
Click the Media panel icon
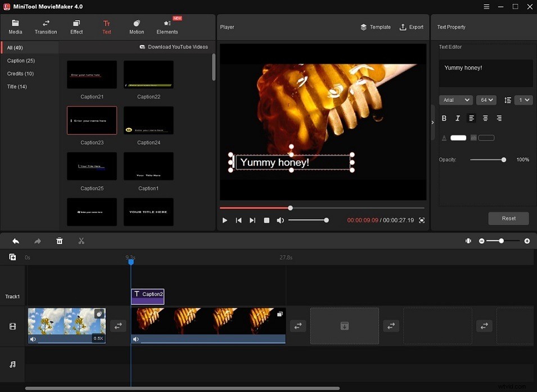pos(15,26)
